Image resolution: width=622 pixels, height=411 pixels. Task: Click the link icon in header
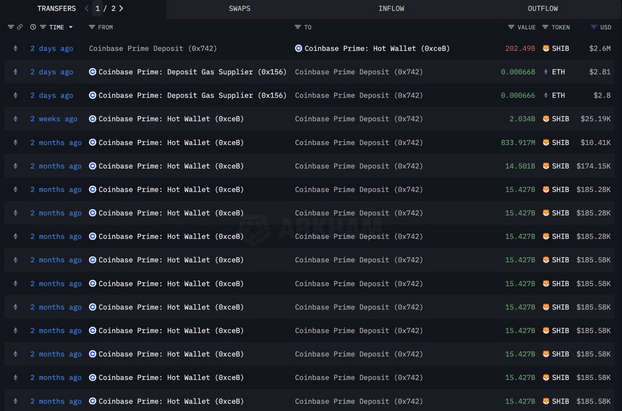coord(19,27)
